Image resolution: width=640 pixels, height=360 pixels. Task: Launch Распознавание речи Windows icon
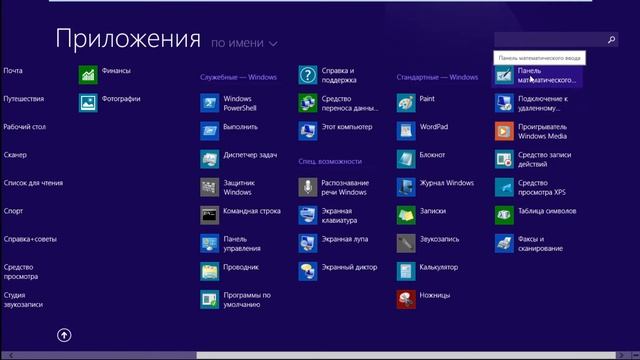308,187
